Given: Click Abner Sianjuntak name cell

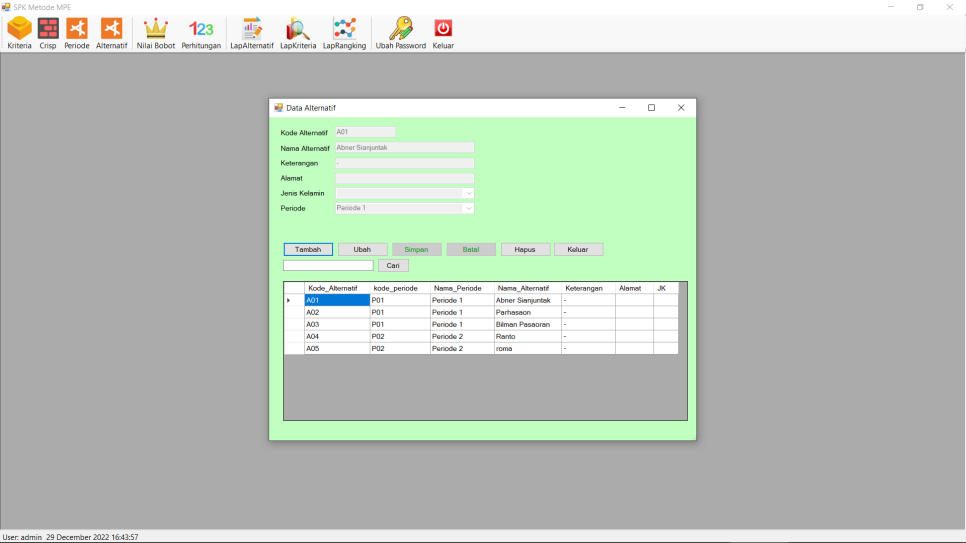Looking at the screenshot, I should click(527, 300).
